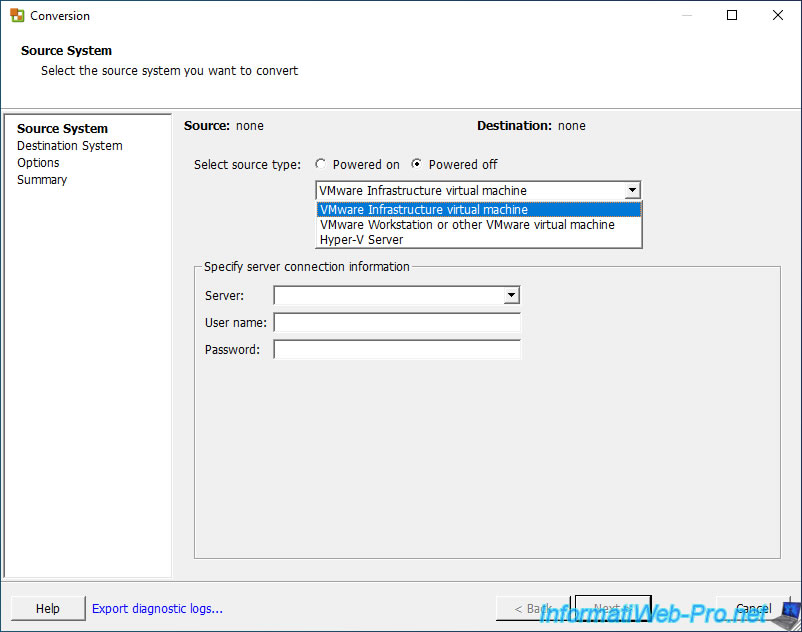
Task: Click 'Select source type:' label
Action: (x=248, y=165)
